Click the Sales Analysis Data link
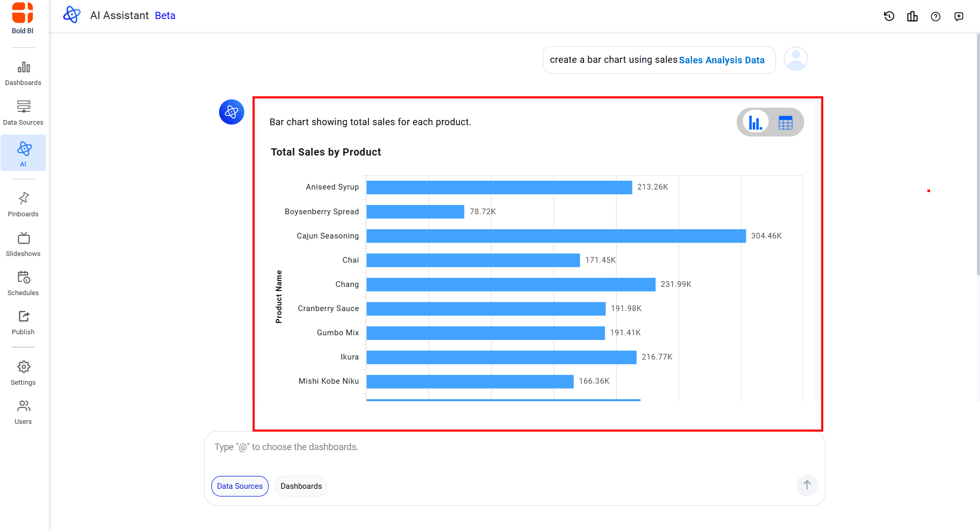980x531 pixels. pos(721,60)
